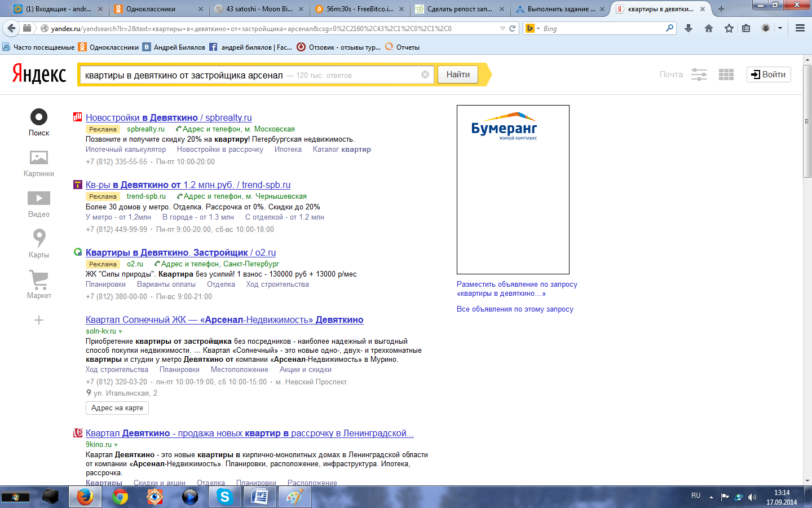The width and height of the screenshot is (812, 508).
Task: Open Часто посещаемые bookmarks folder
Action: [x=38, y=47]
